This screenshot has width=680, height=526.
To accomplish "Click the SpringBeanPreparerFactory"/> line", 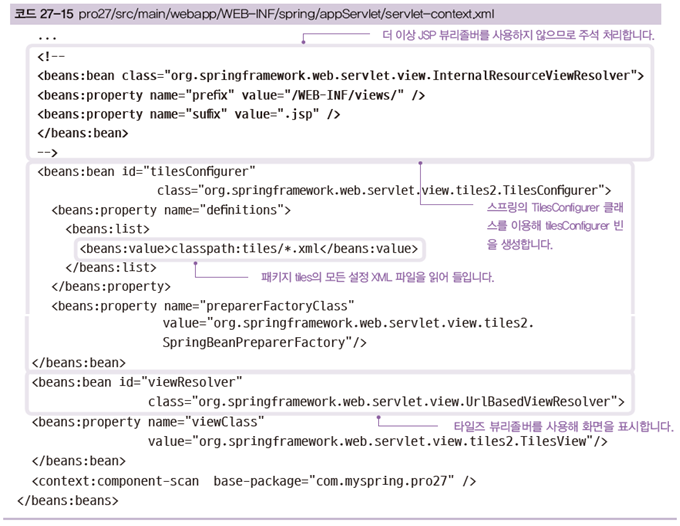I will click(x=265, y=343).
